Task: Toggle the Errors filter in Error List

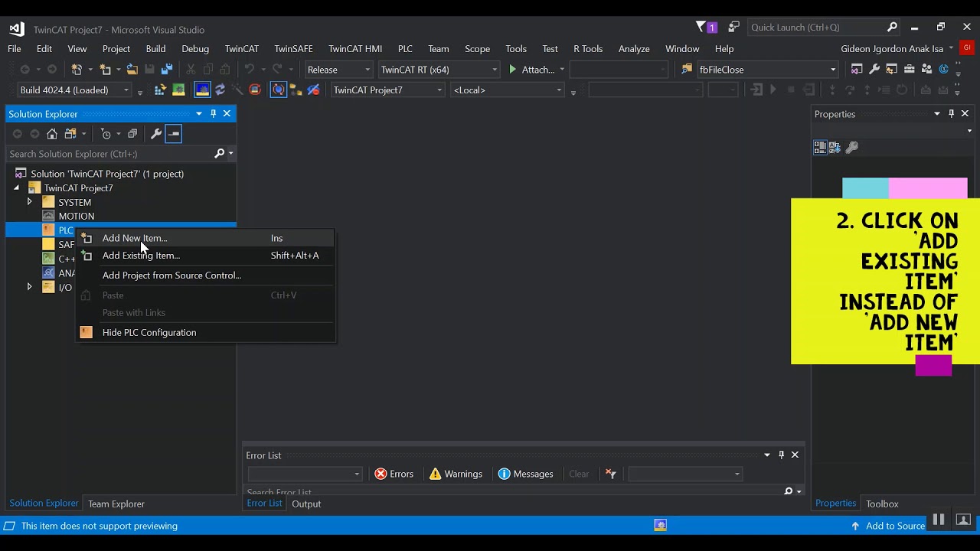Action: [x=394, y=474]
